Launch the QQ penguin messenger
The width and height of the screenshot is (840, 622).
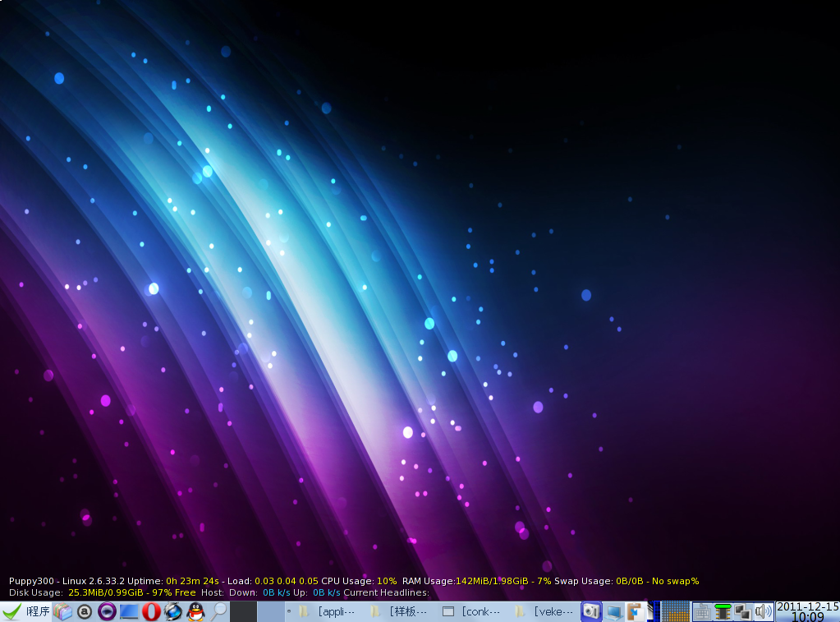click(x=195, y=612)
